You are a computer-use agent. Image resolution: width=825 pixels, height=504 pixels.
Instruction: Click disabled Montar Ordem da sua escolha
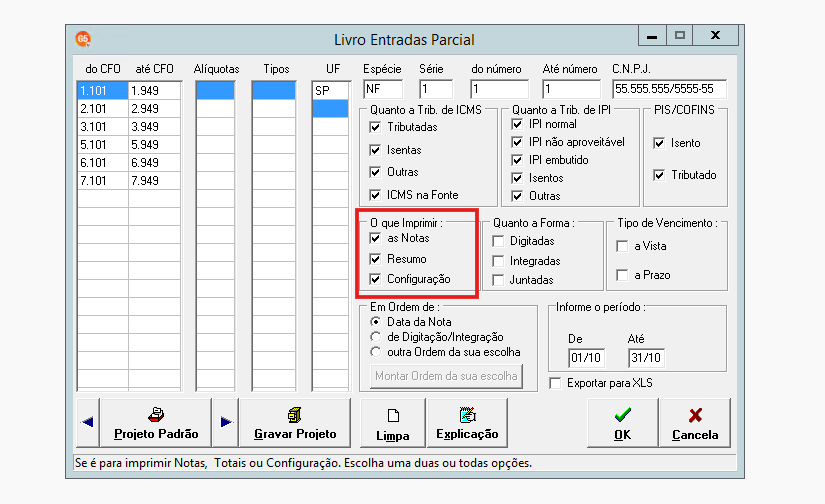tap(446, 376)
